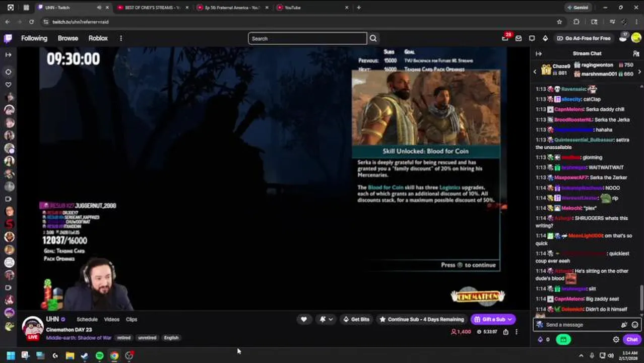Open UHN's Clips tab
The width and height of the screenshot is (644, 363).
(x=131, y=319)
